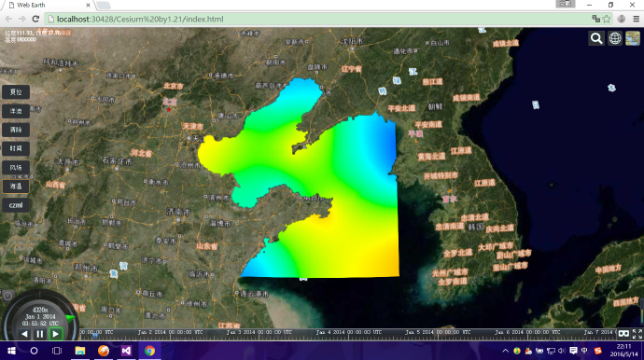Screen dimensions: 644x360
Task: Click the 复位 reset view button
Action: 16,91
